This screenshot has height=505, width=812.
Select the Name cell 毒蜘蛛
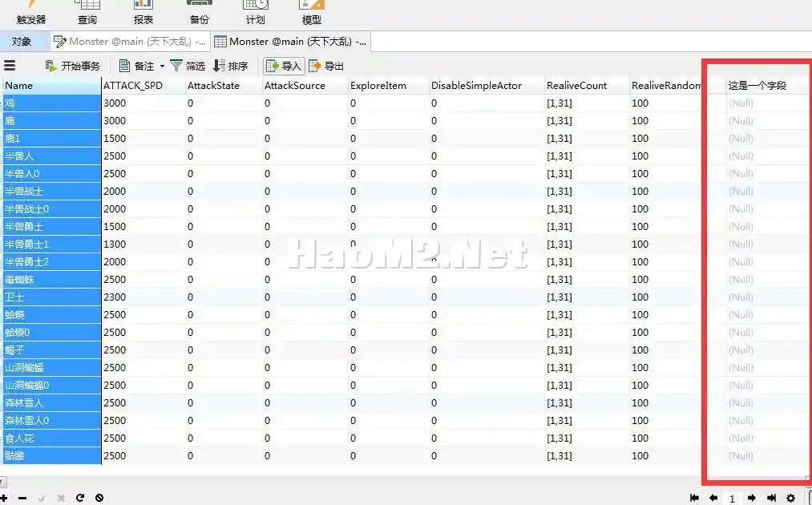tap(52, 279)
